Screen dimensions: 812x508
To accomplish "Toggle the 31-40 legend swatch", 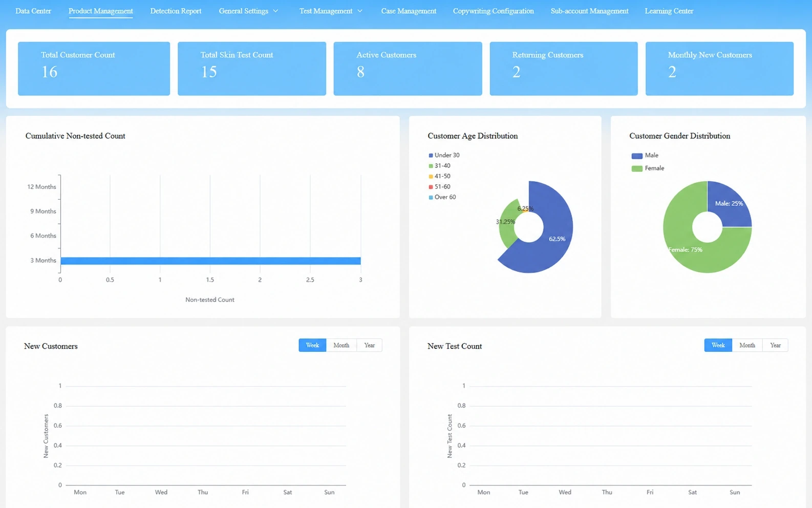I will tap(431, 166).
